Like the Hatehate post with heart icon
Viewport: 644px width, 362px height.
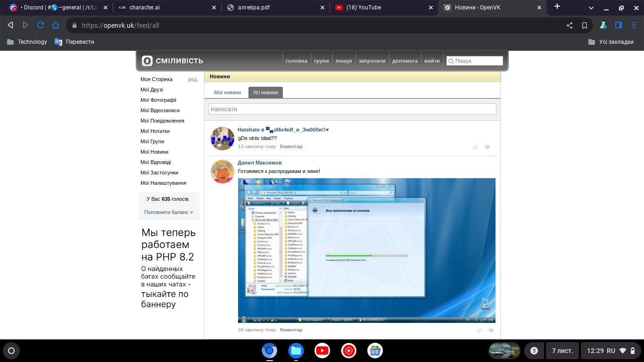(x=487, y=147)
